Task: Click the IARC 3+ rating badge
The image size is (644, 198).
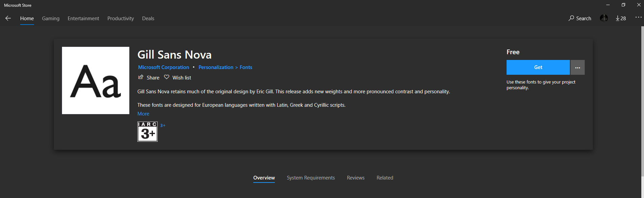Action: (148, 132)
